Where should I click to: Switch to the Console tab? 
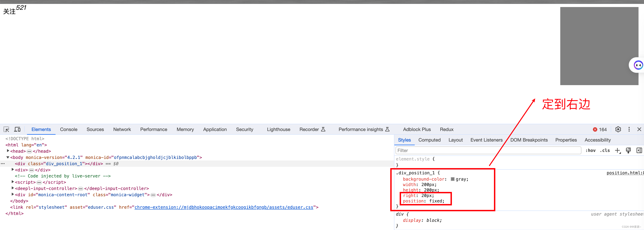click(68, 129)
